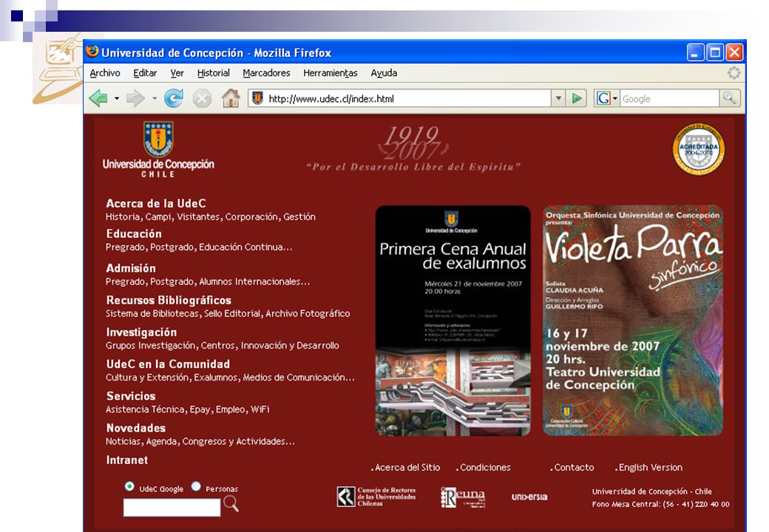Open the Marcadores menu
Image resolution: width=769 pixels, height=532 pixels.
[266, 73]
